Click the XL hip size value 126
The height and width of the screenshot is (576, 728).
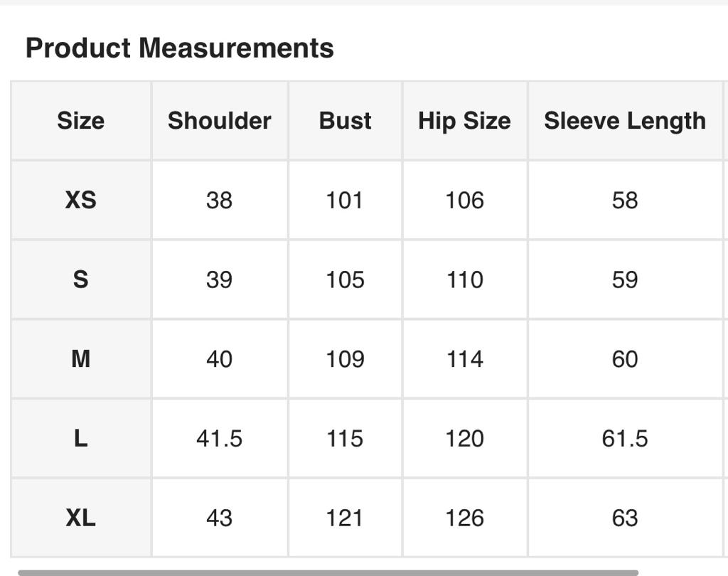click(464, 518)
